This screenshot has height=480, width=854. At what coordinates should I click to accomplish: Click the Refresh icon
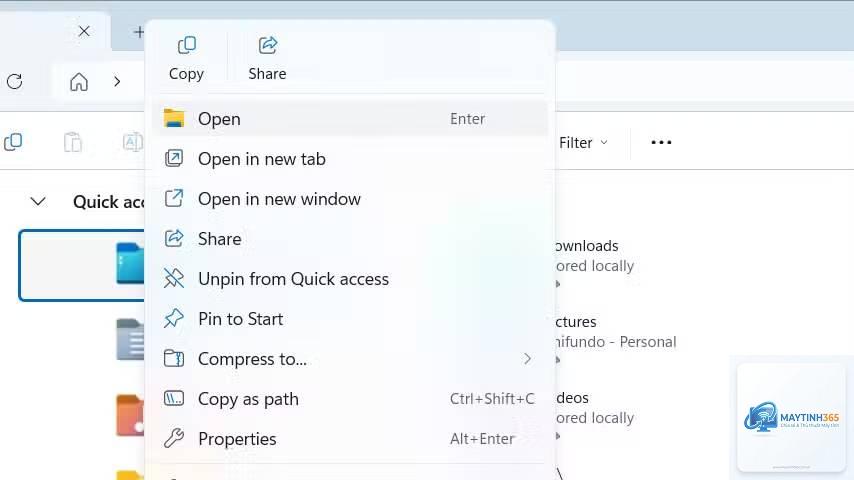tap(15, 82)
